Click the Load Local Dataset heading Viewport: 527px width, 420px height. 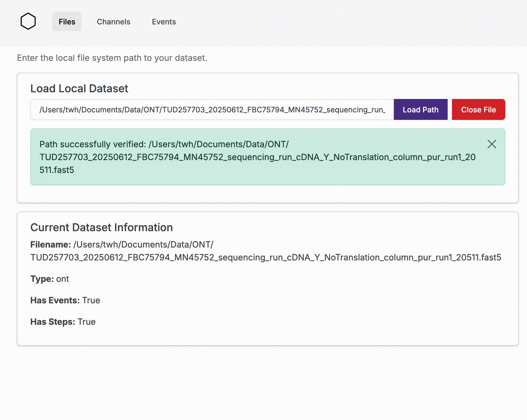[x=79, y=89]
